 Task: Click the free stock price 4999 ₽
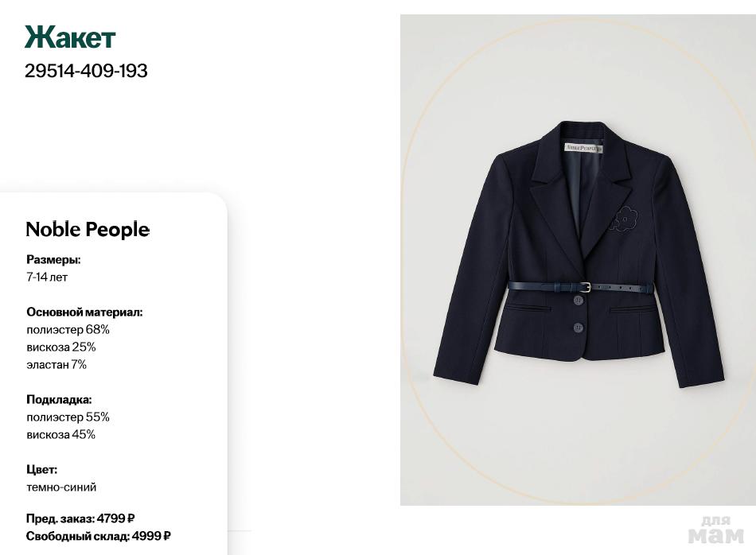[x=150, y=536]
